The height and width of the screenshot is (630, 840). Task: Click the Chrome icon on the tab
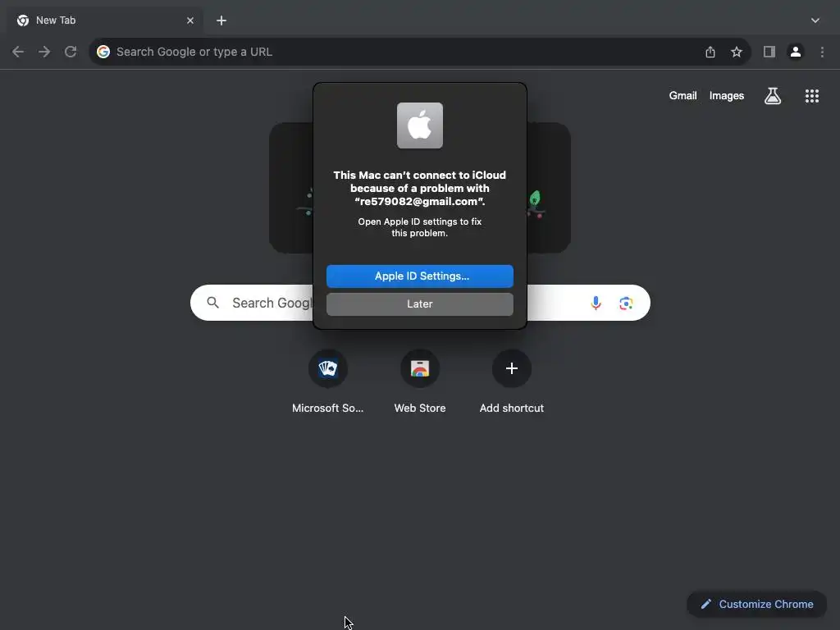[x=22, y=21]
